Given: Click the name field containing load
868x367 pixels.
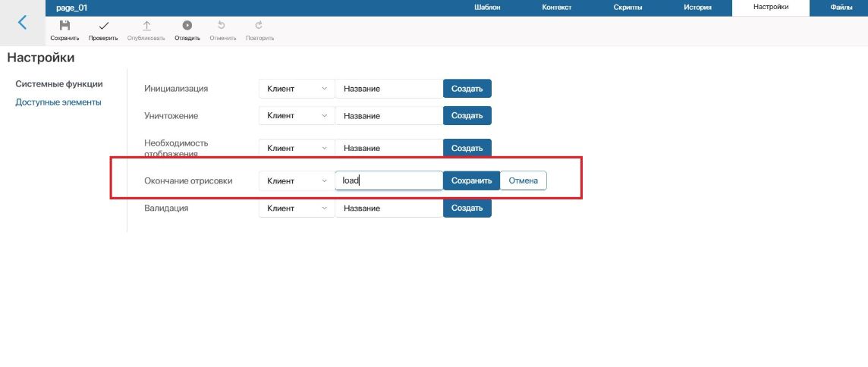Looking at the screenshot, I should click(x=389, y=181).
